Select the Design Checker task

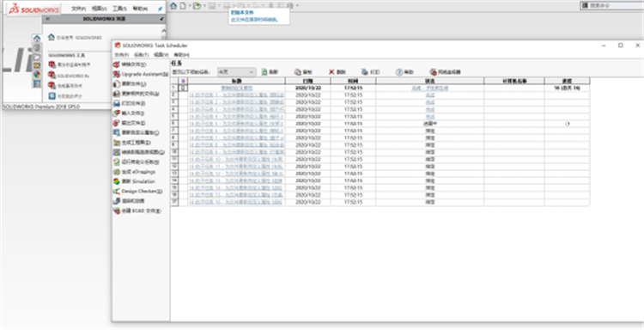138,191
